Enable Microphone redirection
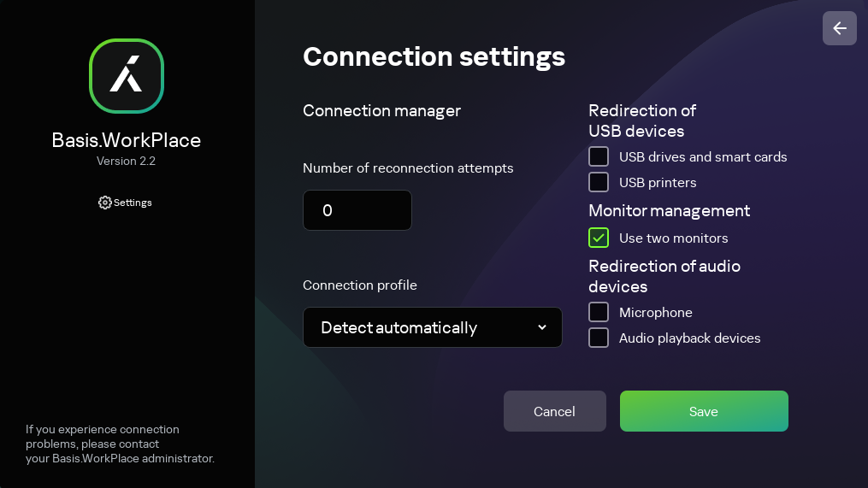The height and width of the screenshot is (488, 868). pyautogui.click(x=599, y=313)
